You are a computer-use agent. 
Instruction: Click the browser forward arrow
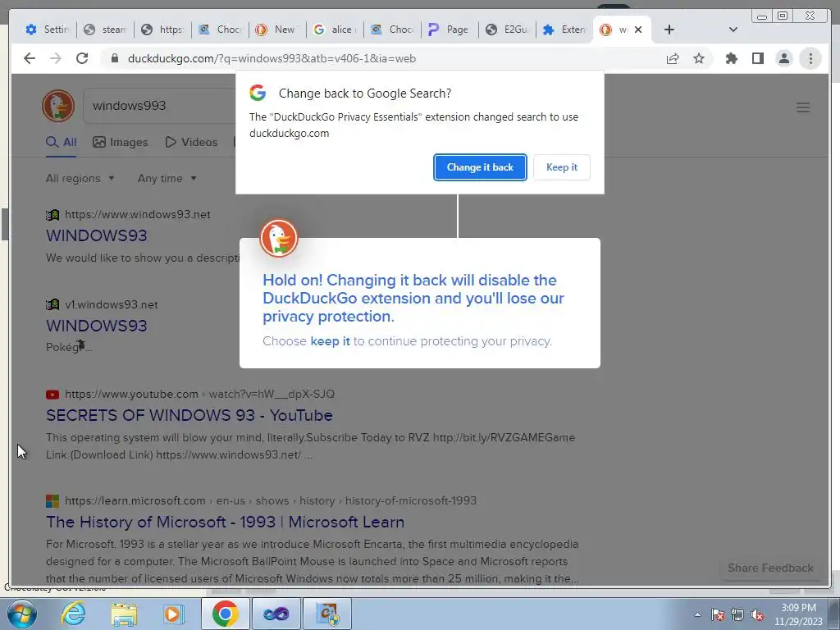56,58
